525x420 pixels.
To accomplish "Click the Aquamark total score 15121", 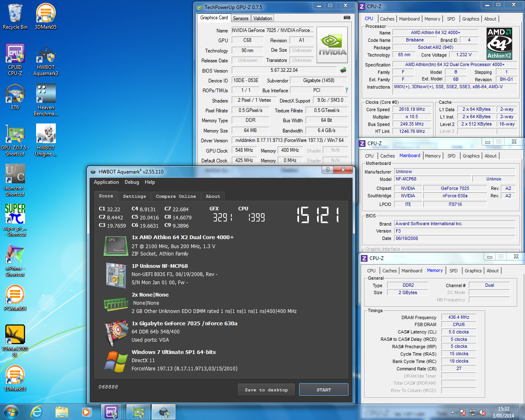I will point(318,215).
